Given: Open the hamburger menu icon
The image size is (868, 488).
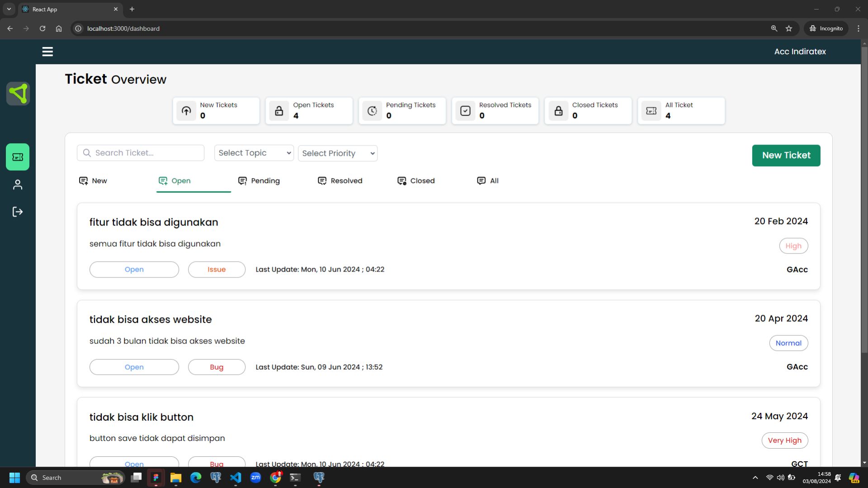Looking at the screenshot, I should [47, 52].
